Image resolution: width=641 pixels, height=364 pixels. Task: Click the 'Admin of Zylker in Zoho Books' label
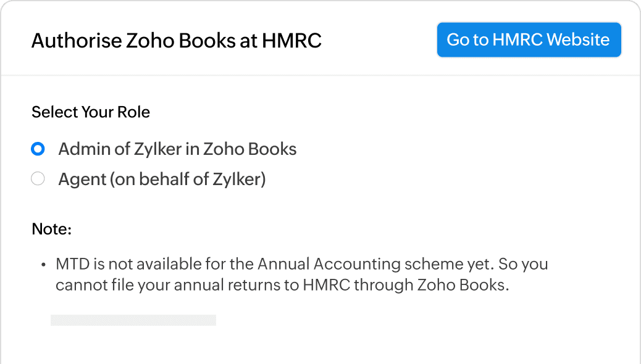[x=177, y=149]
